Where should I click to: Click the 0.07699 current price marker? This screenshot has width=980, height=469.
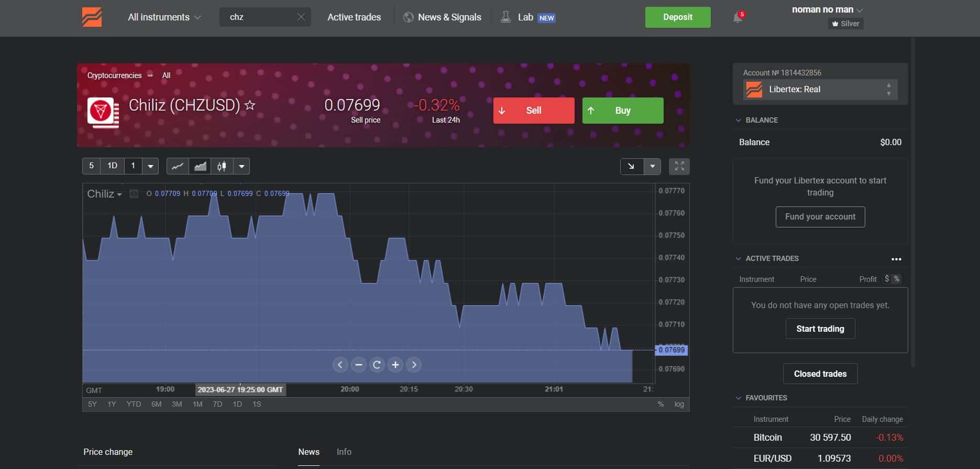click(671, 350)
